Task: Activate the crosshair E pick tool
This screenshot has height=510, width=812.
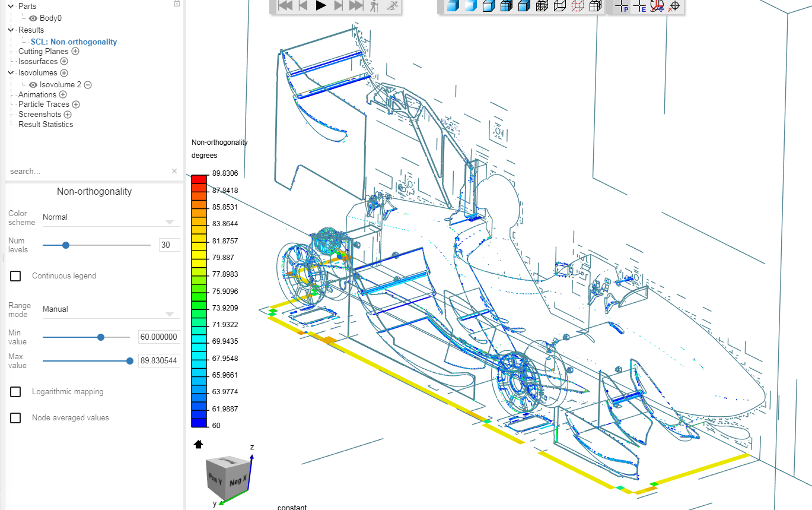Action: coord(639,6)
